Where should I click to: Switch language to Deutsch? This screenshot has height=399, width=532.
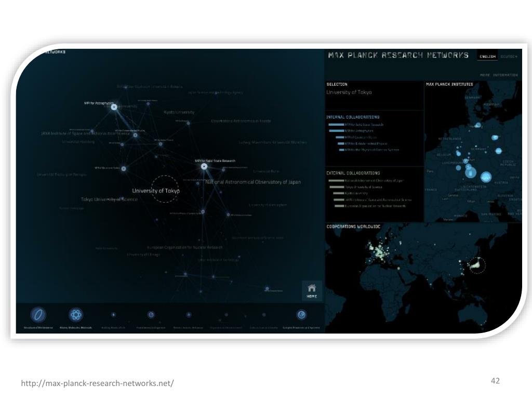pyautogui.click(x=509, y=56)
